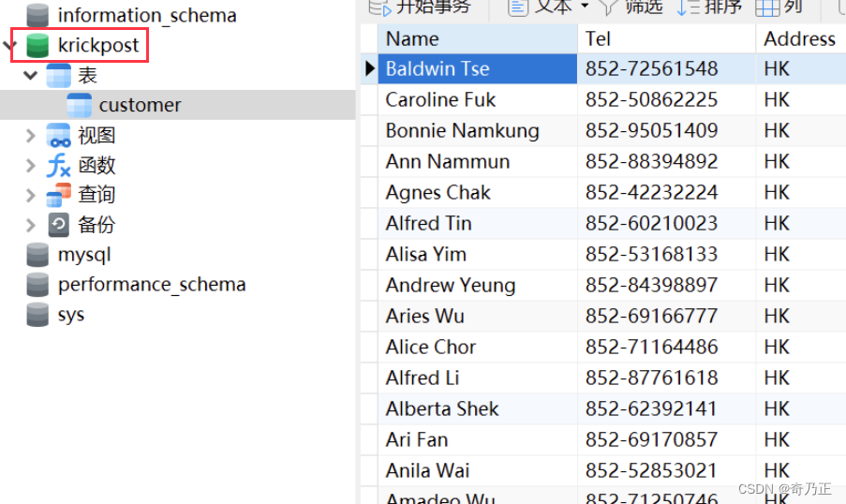
Task: Select krickpost in the database tree
Action: 98,45
